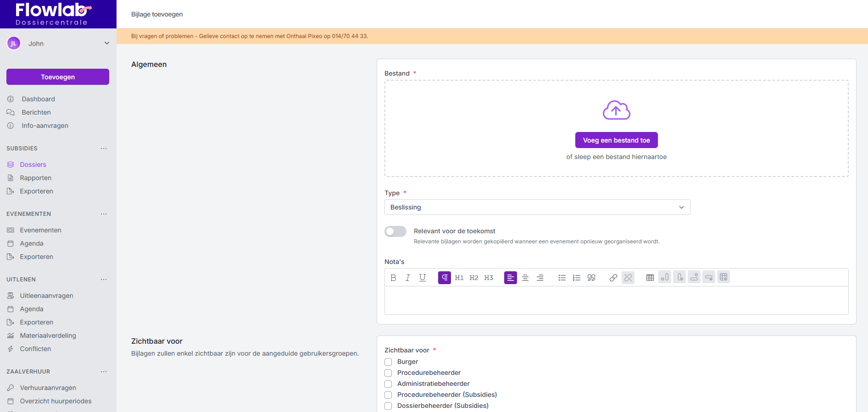Click the Voeg een bestand toe button
868x412 pixels.
click(x=616, y=140)
